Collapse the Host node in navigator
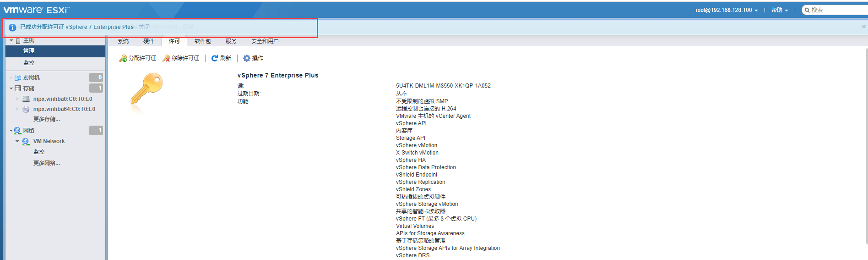The height and width of the screenshot is (260, 868). point(11,40)
